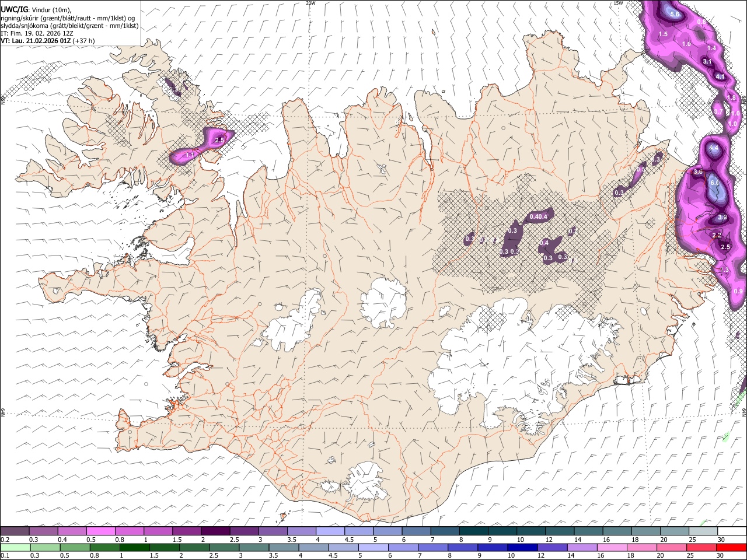Click the lower row blue swatch between 8 and 9
This screenshot has height=560, width=747.
coord(463,548)
